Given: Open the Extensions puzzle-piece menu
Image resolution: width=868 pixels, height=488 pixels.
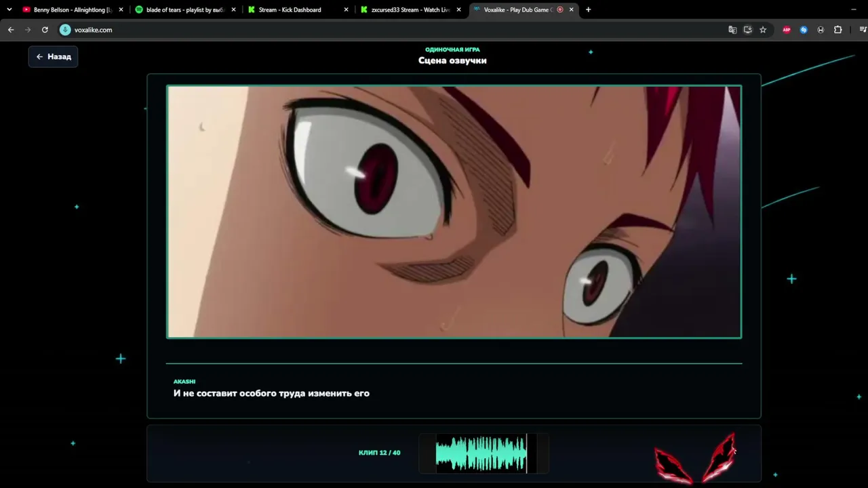Looking at the screenshot, I should point(837,30).
